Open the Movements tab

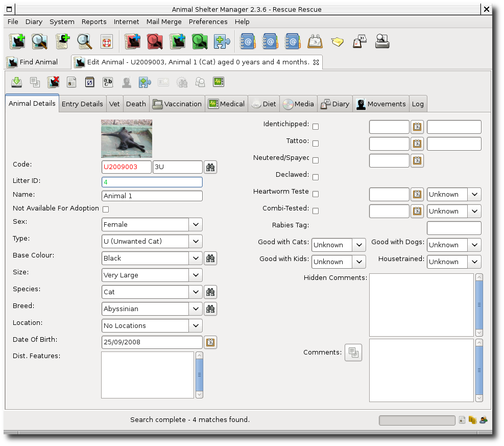coord(381,104)
